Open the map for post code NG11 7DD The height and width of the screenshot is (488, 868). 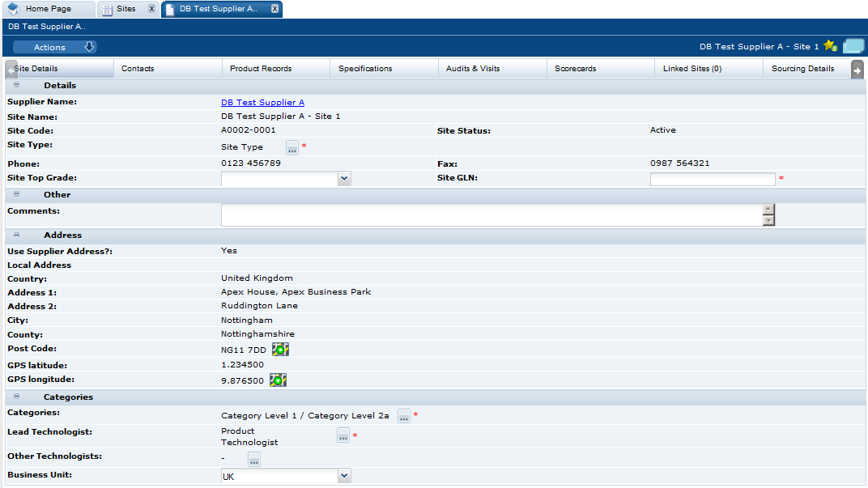[279, 349]
